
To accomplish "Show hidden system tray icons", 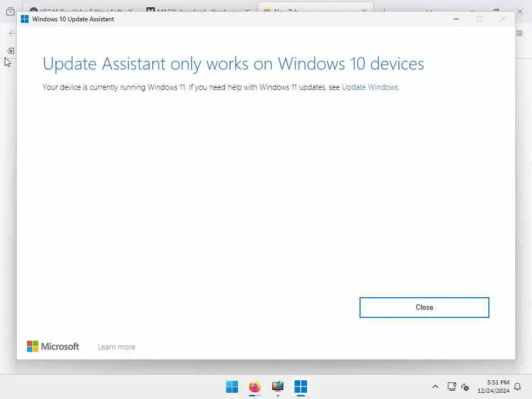I will tap(435, 387).
